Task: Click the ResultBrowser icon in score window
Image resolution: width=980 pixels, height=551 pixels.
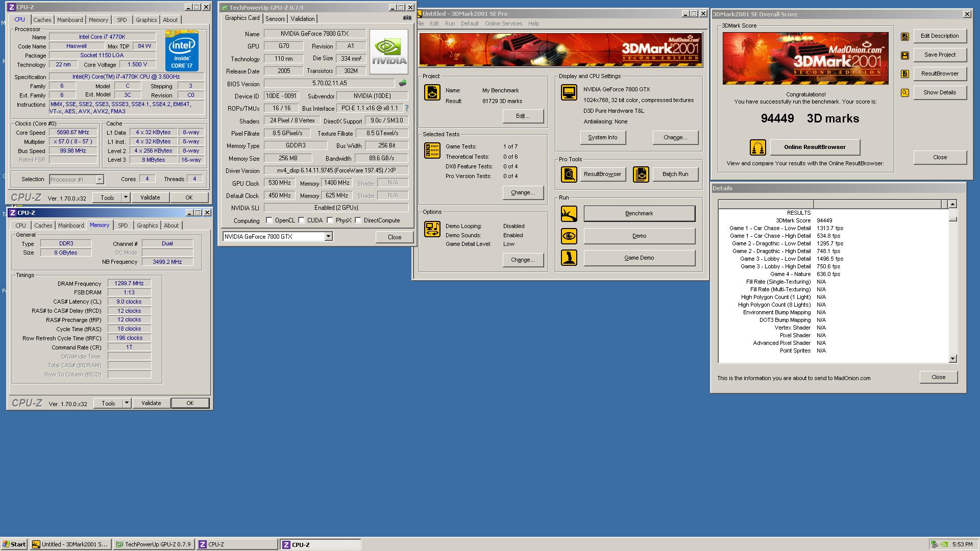Action: coord(905,74)
